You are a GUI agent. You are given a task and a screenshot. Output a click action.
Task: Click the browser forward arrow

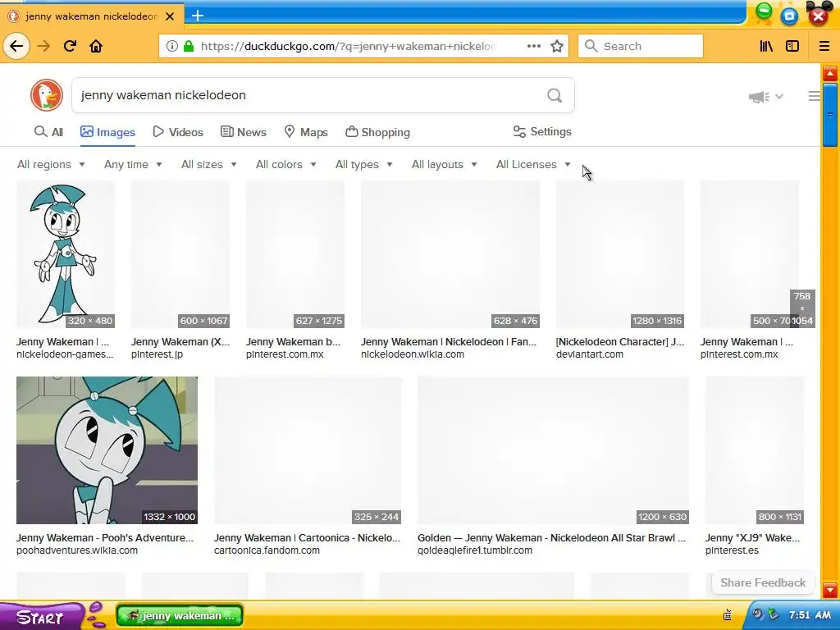point(43,46)
